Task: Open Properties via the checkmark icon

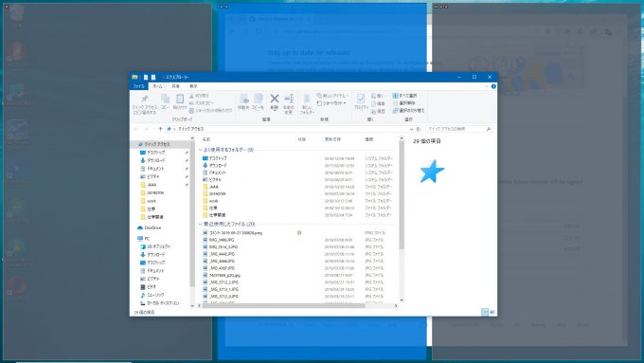Action: point(361,99)
